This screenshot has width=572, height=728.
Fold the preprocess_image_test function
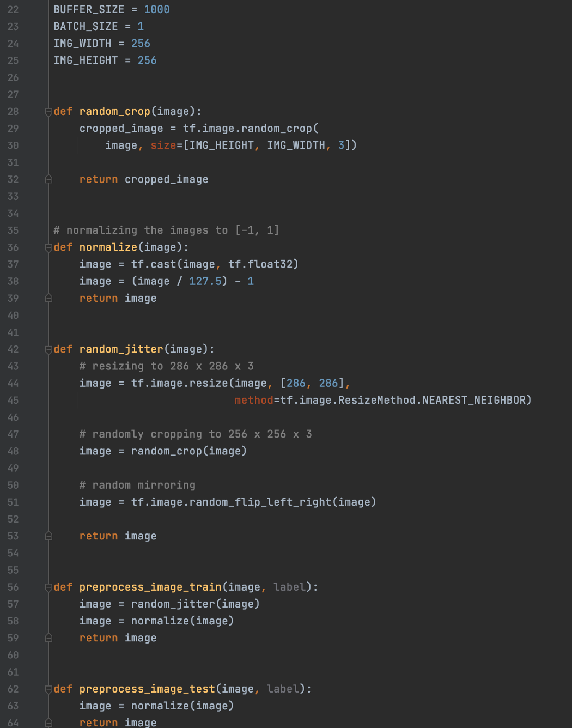pyautogui.click(x=48, y=689)
